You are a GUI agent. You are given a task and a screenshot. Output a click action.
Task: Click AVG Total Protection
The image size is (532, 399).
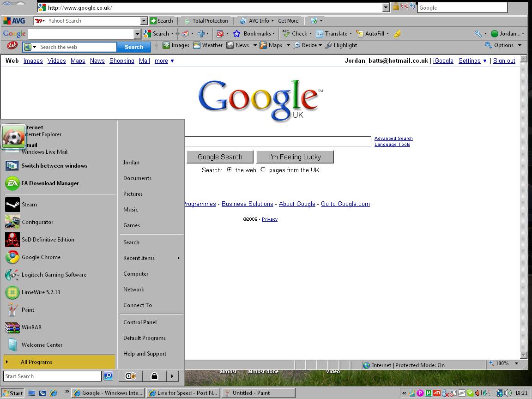tap(206, 21)
